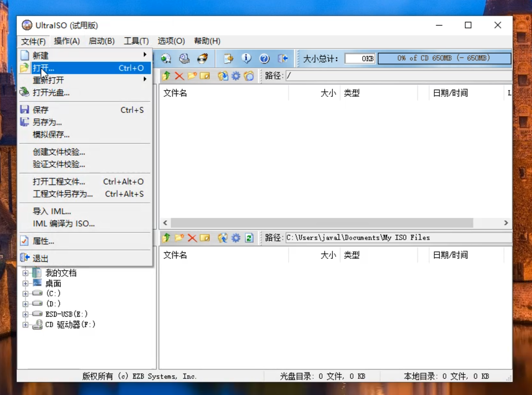Open the 帮助(H) menu
532x395 pixels.
pyautogui.click(x=207, y=41)
